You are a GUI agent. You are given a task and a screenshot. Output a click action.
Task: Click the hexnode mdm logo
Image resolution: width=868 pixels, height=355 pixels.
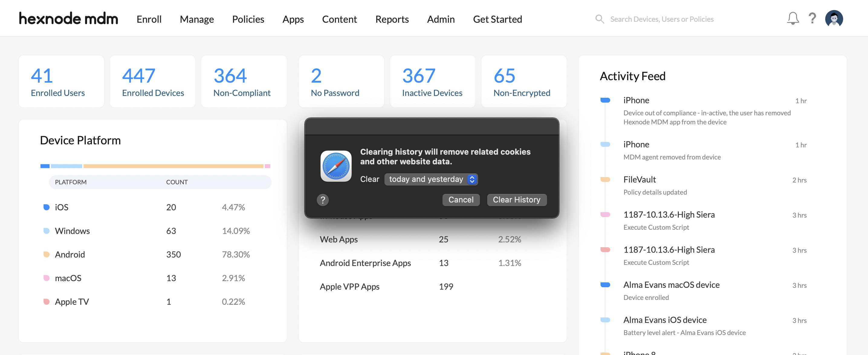pyautogui.click(x=68, y=18)
